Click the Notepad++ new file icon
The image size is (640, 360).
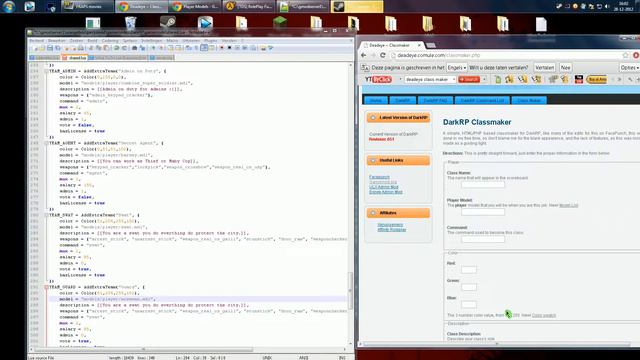click(x=34, y=48)
